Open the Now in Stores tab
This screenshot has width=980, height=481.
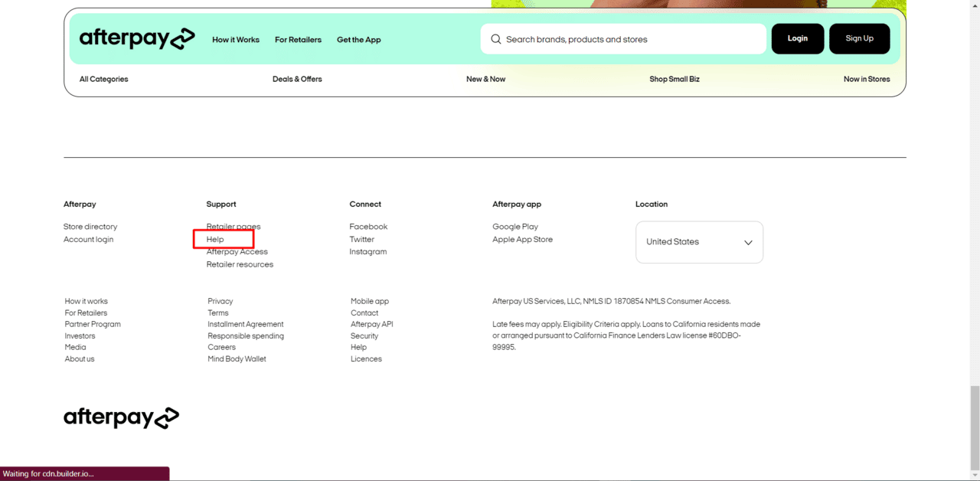coord(867,79)
